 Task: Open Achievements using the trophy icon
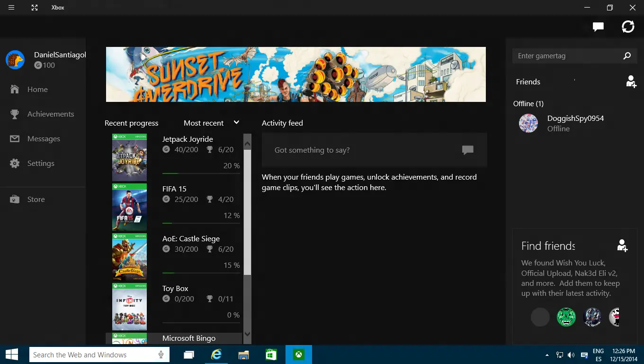coord(15,114)
